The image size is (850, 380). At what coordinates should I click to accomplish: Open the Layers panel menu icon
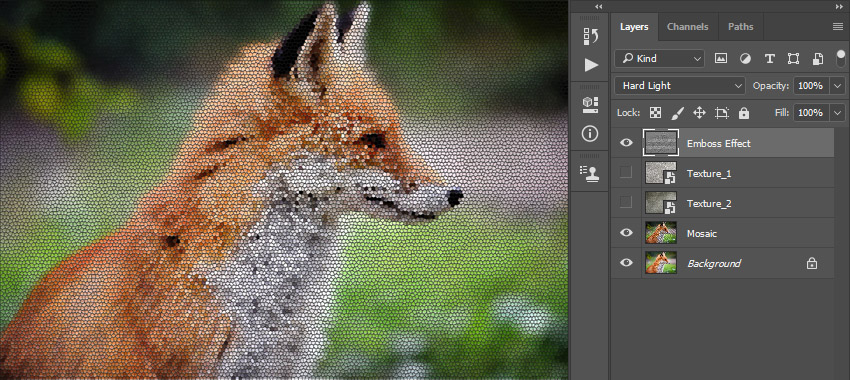point(838,27)
